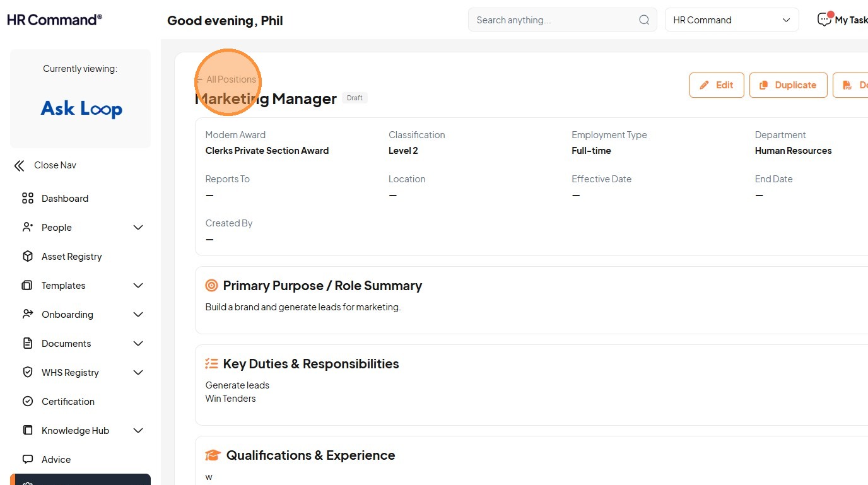The image size is (868, 485).
Task: Expand the Documents submenu chevron
Action: tap(138, 344)
